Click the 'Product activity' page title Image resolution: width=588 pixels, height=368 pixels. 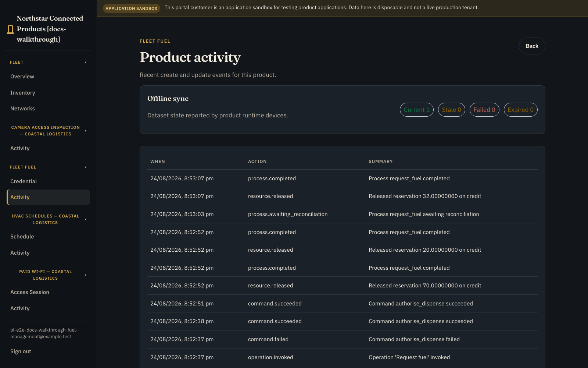click(190, 57)
